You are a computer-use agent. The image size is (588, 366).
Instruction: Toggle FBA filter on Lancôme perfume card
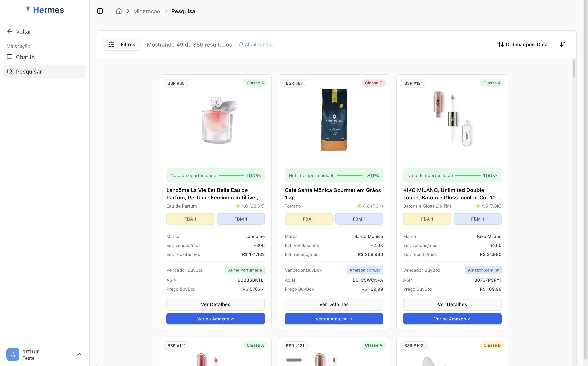[x=190, y=219]
